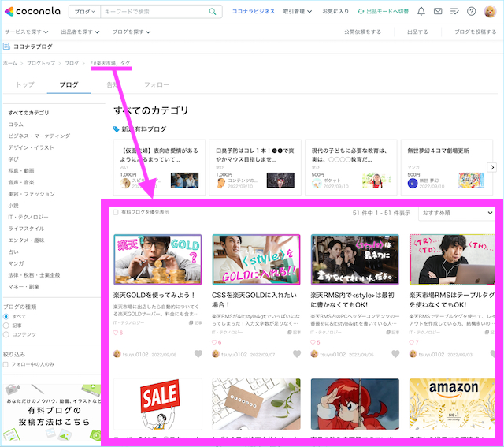Open 口臭予防はコレ1本 paid blog card
Viewport: 504px width, 447px height.
click(x=255, y=167)
